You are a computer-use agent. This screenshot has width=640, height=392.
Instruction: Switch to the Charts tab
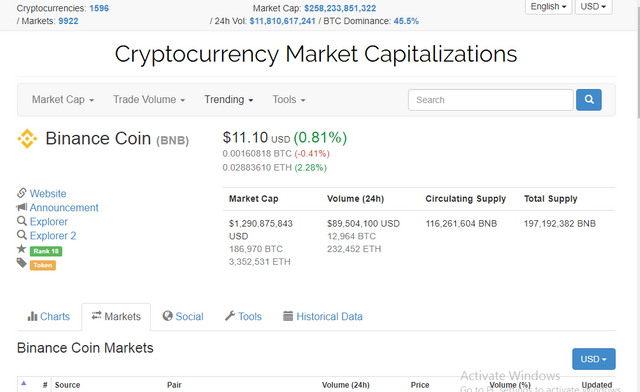pos(49,316)
